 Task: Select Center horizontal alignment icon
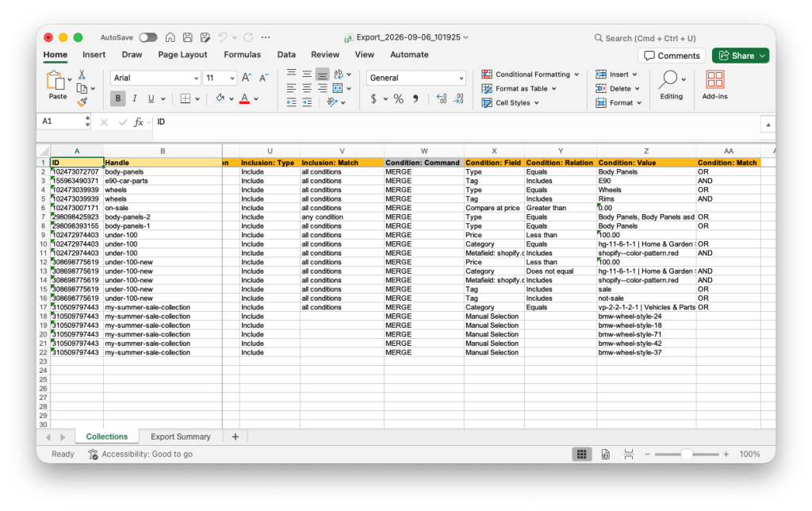click(307, 88)
